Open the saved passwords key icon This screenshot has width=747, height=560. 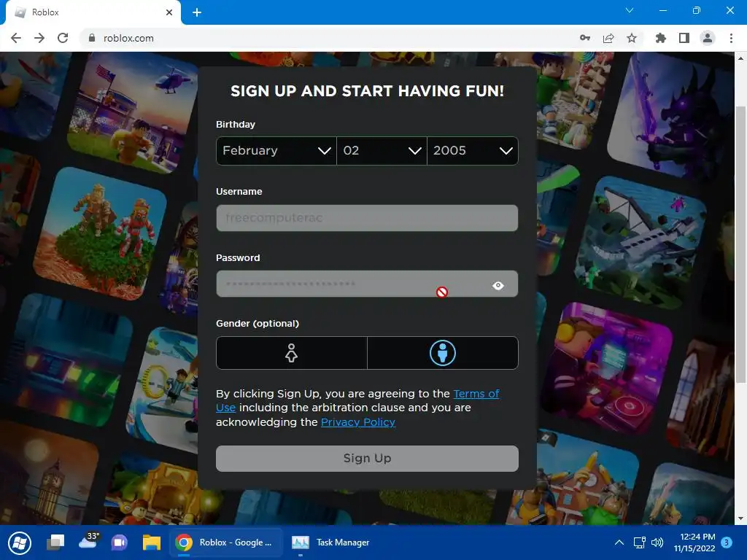(585, 38)
